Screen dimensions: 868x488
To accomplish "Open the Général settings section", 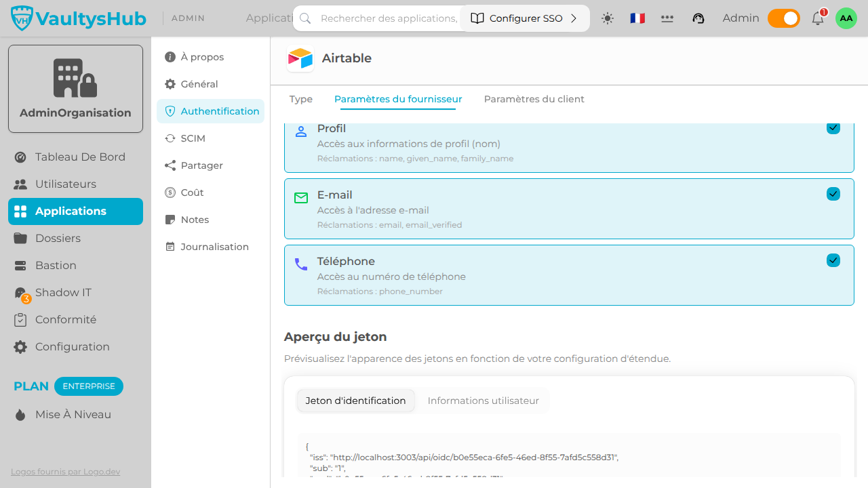I will click(x=211, y=84).
